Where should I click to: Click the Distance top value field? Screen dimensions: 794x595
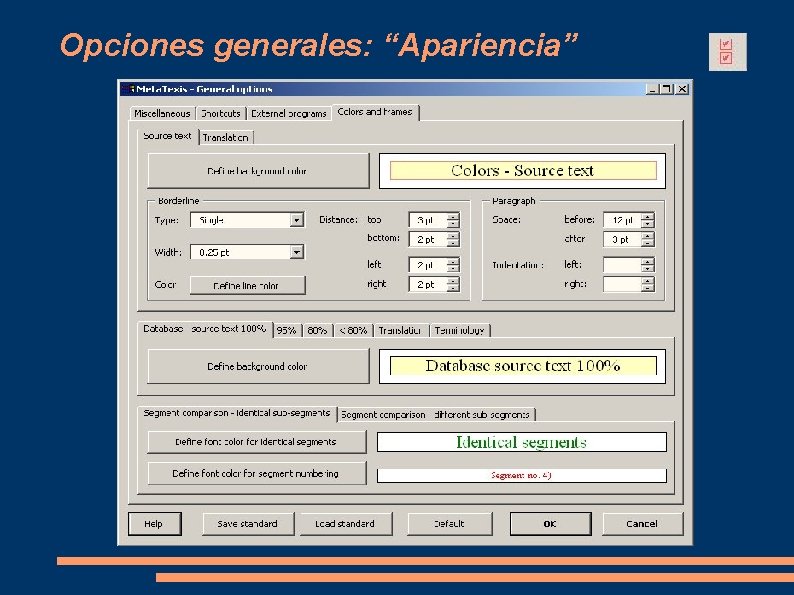428,220
